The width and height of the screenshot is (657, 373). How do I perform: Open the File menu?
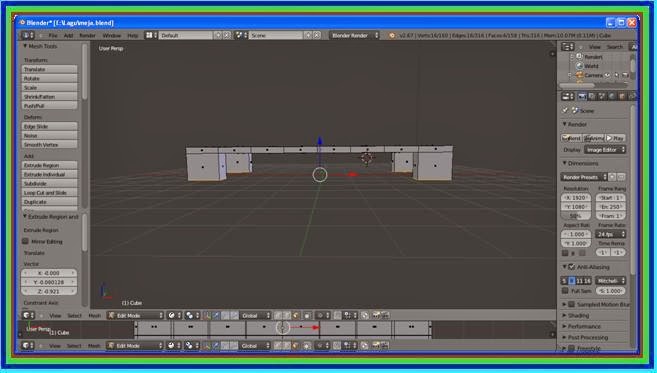(x=53, y=36)
